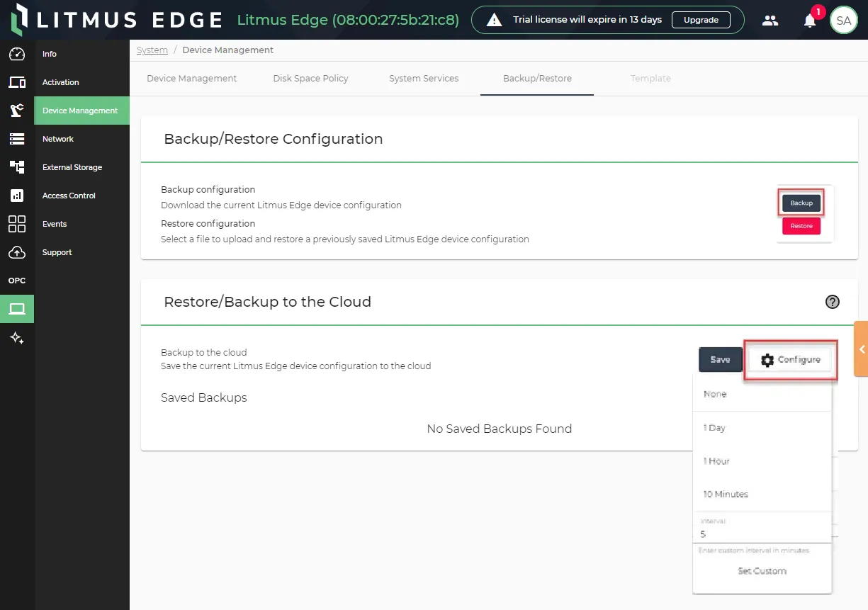This screenshot has height=610, width=868.
Task: Click Save to back up to cloud
Action: click(720, 360)
